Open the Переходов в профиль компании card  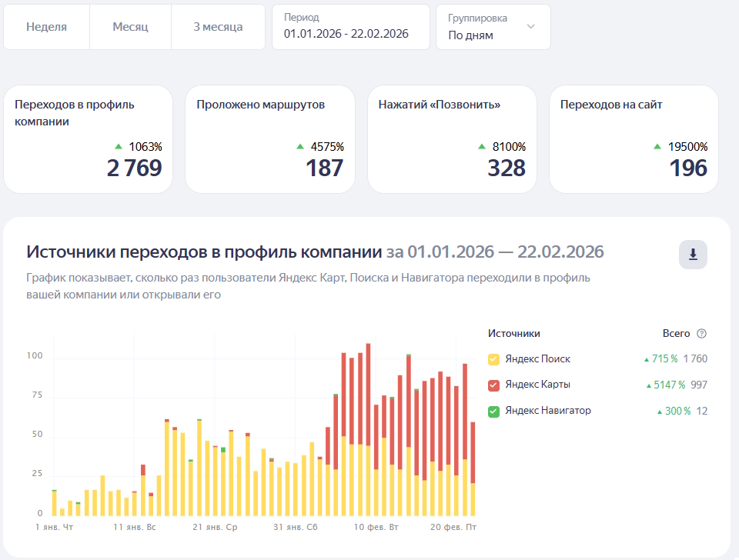tap(88, 139)
